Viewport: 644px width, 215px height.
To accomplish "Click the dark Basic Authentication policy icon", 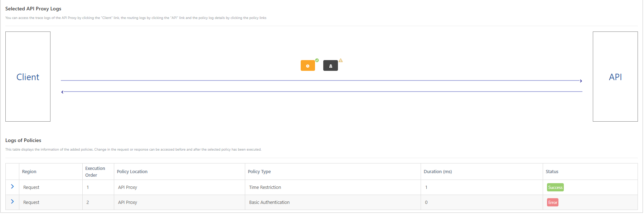I will pos(330,66).
